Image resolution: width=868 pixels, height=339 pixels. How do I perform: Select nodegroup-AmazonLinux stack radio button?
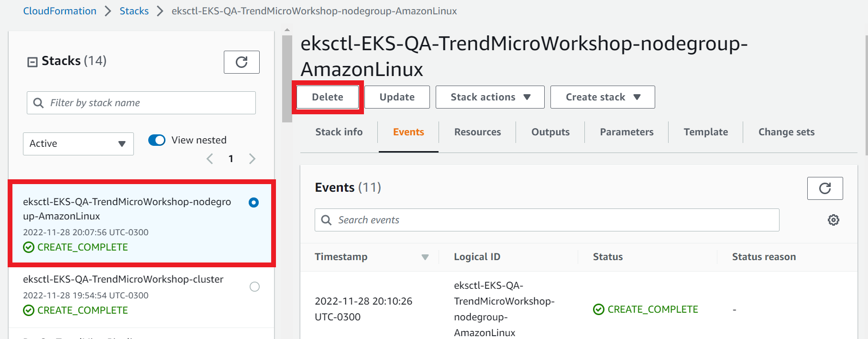click(x=254, y=203)
